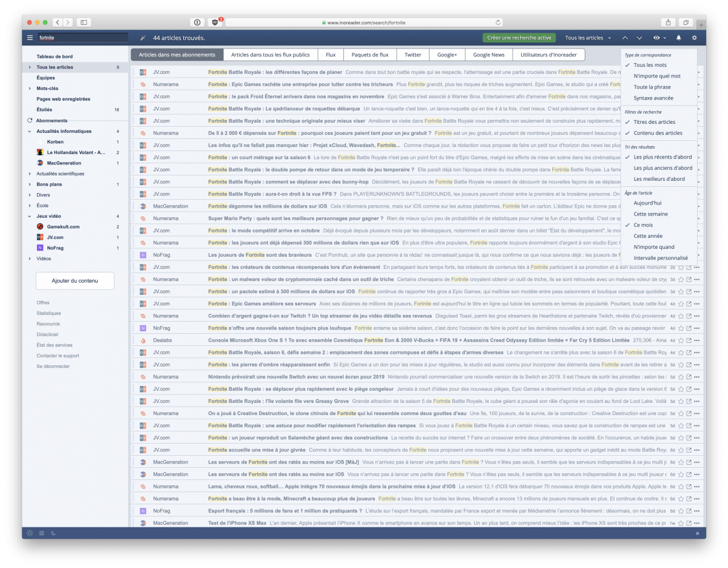The height and width of the screenshot is (568, 728).
Task: Click the list view icon in the bottom bar
Action: click(x=42, y=533)
